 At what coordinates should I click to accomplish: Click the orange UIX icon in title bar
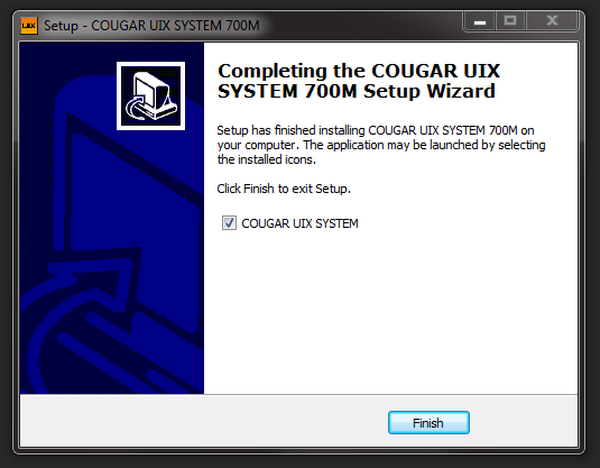[x=29, y=26]
